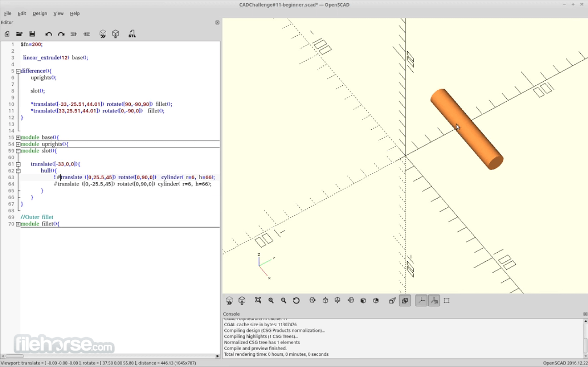Image resolution: width=588 pixels, height=367 pixels.
Task: Export the model as STL
Action: 132,34
